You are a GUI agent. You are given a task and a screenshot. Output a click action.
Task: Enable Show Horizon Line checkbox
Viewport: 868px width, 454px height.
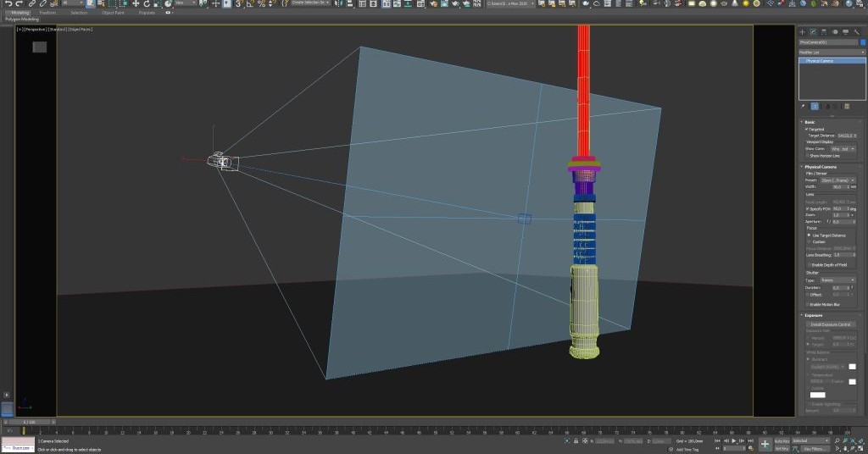pos(808,155)
